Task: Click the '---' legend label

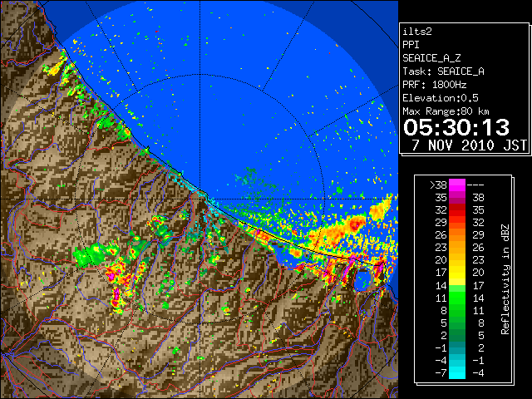Action: [x=475, y=185]
